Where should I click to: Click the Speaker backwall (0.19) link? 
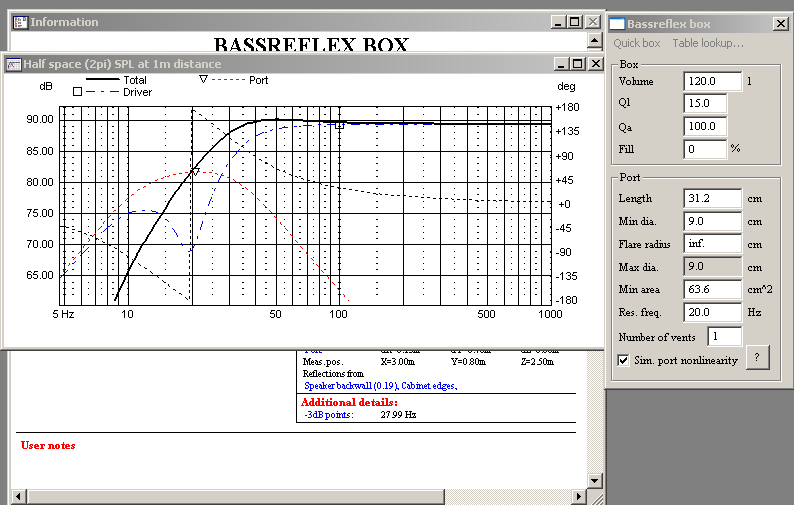[x=351, y=385]
